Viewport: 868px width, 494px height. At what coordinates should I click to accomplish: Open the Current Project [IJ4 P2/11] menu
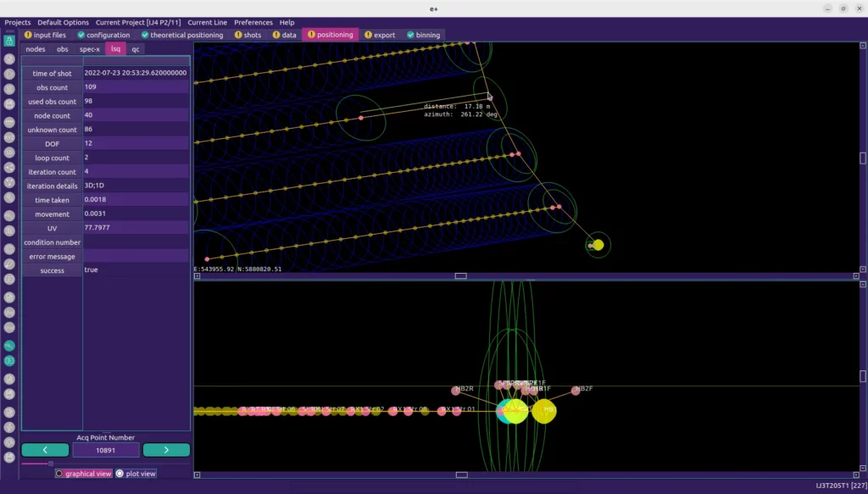138,23
